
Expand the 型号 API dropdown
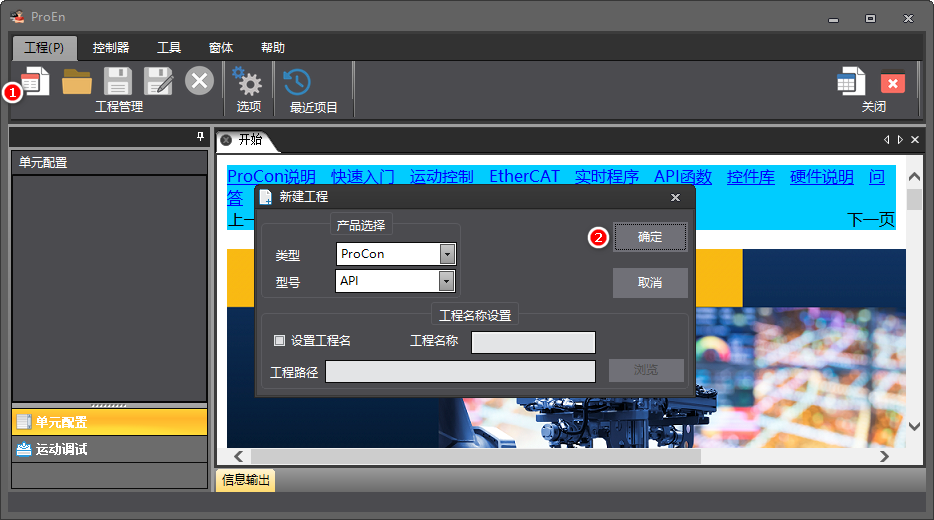[x=446, y=281]
